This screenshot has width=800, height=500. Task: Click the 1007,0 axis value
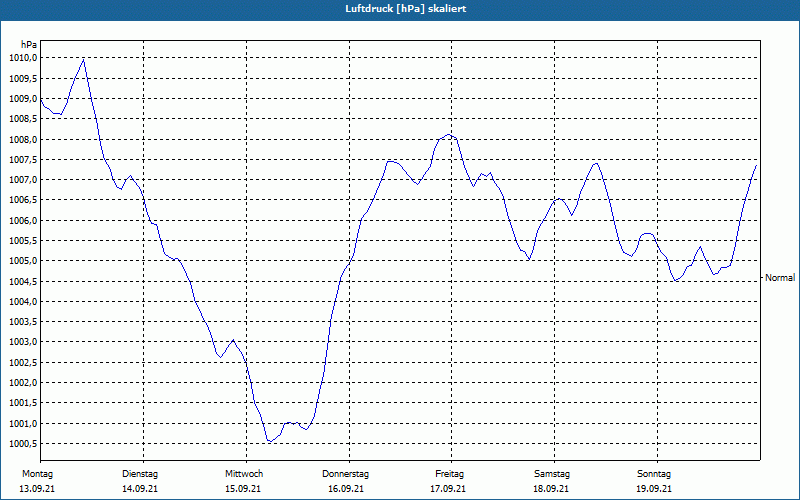coord(23,180)
